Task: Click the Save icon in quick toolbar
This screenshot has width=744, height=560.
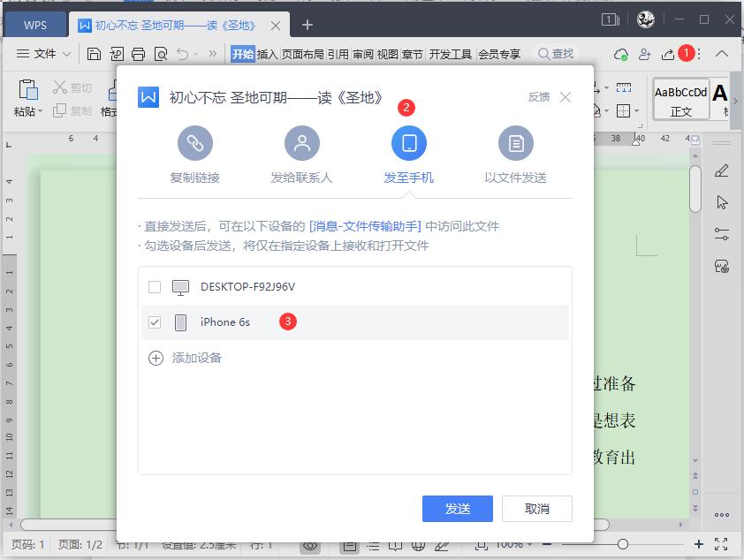Action: 94,54
